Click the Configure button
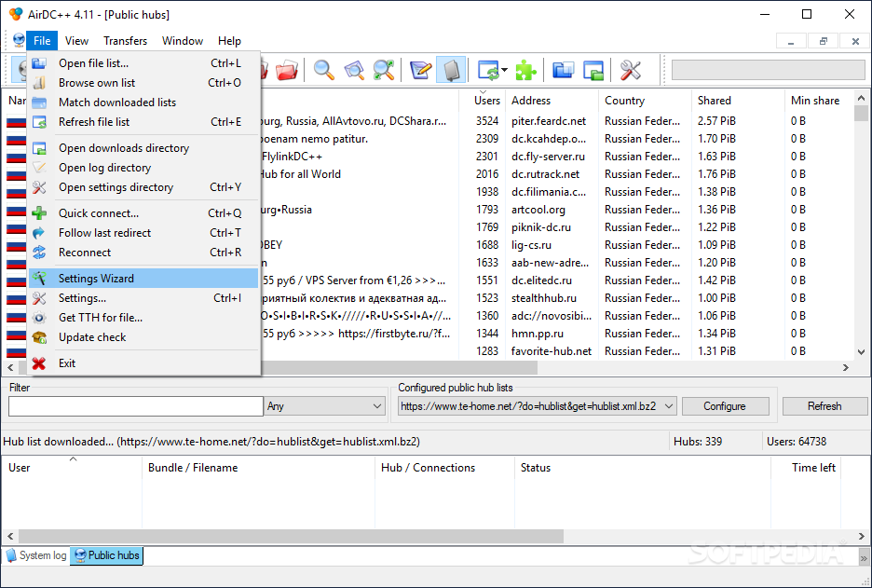Image resolution: width=872 pixels, height=588 pixels. pos(725,406)
